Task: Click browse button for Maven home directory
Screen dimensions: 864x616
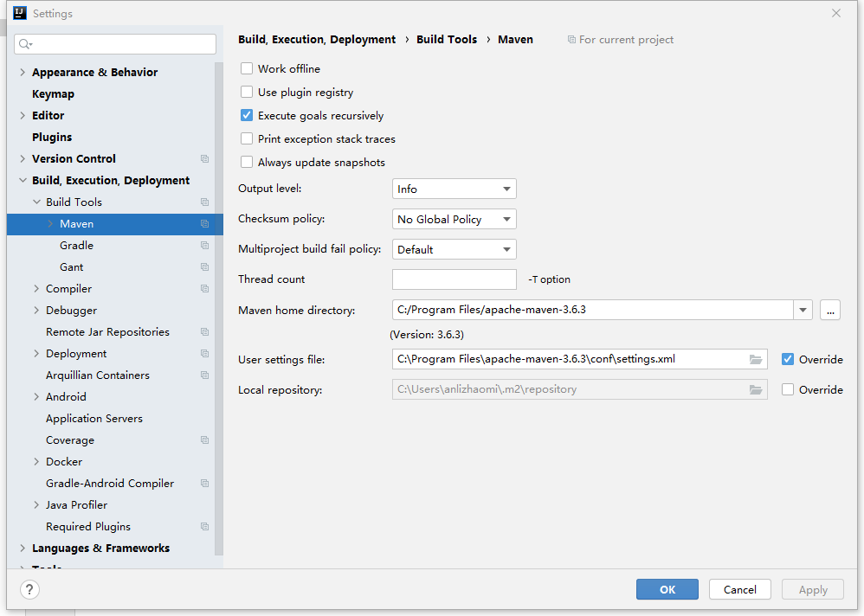Action: pos(829,310)
